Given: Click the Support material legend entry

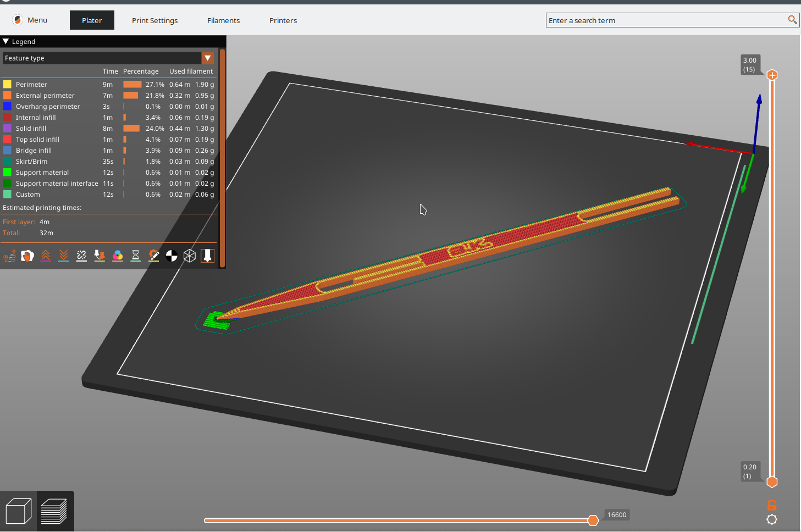Looking at the screenshot, I should pos(42,173).
